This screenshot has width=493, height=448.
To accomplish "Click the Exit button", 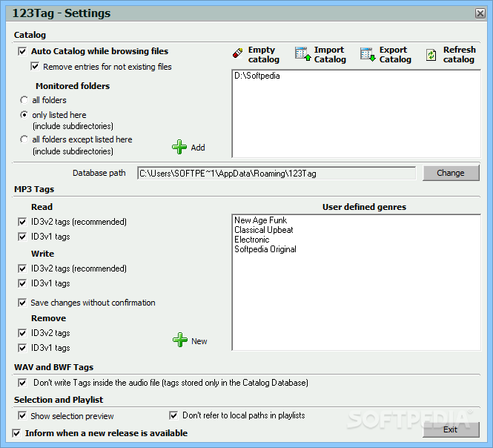I will [x=451, y=429].
